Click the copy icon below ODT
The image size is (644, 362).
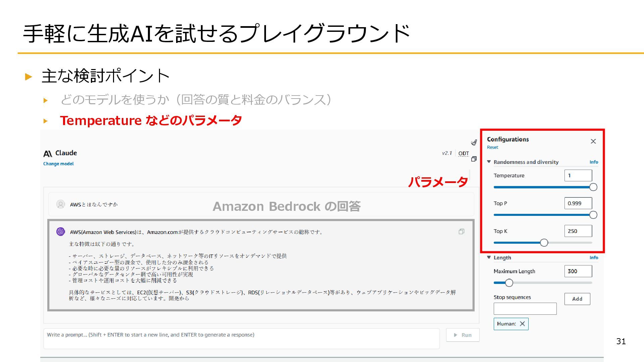pyautogui.click(x=474, y=159)
